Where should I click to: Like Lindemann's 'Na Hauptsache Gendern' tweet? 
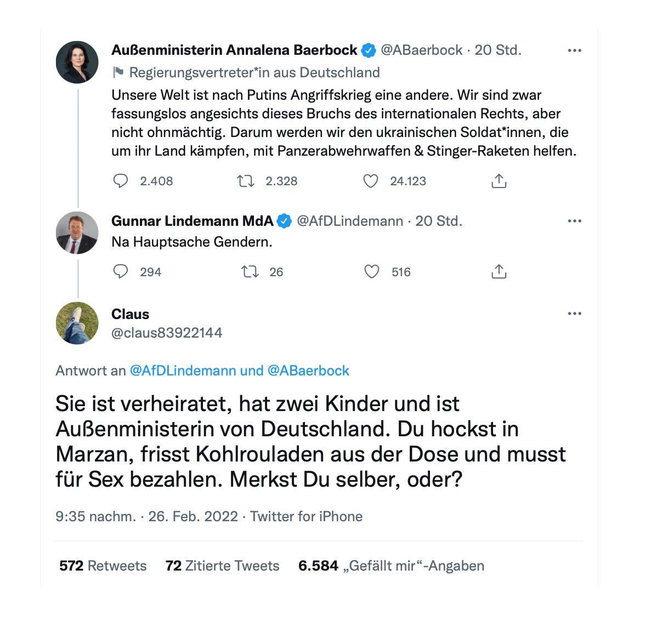372,272
